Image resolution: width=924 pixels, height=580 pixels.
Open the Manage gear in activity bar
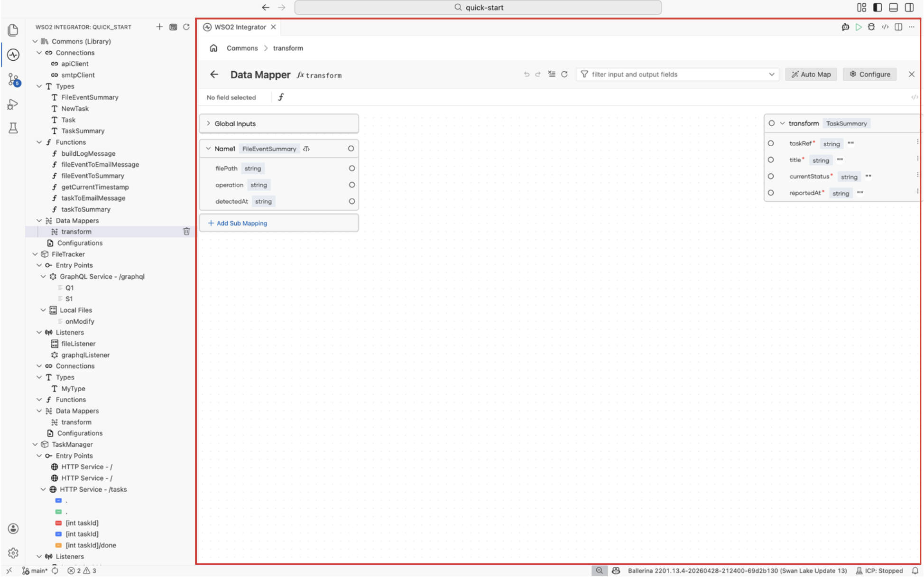(x=13, y=552)
